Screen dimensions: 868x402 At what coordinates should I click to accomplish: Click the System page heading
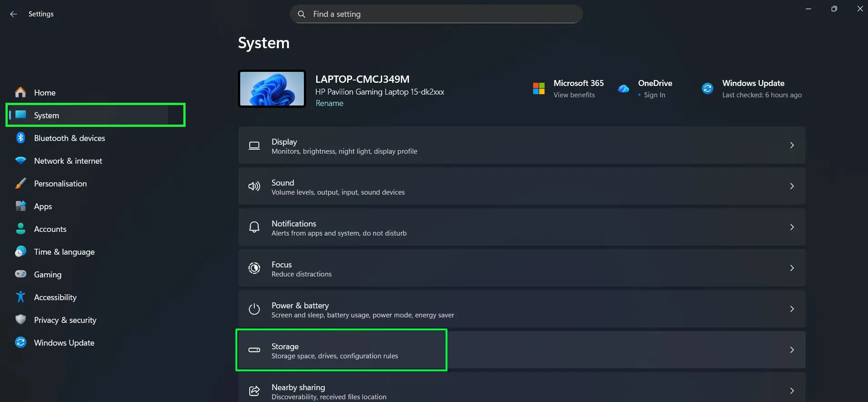click(264, 43)
